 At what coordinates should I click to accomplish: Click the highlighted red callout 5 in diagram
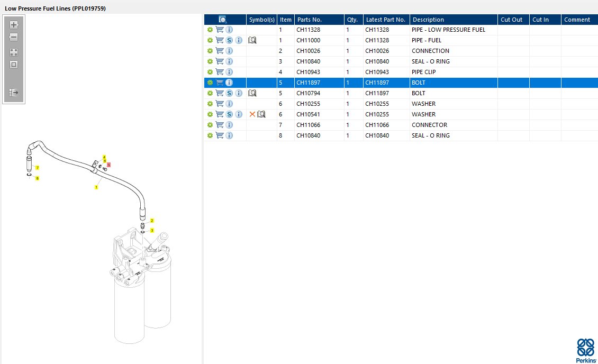108,165
